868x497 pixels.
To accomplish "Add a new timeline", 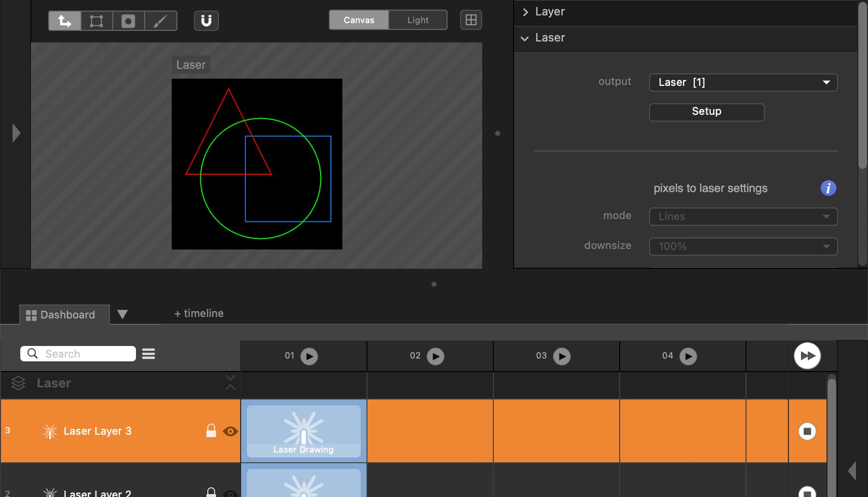I will [x=199, y=314].
